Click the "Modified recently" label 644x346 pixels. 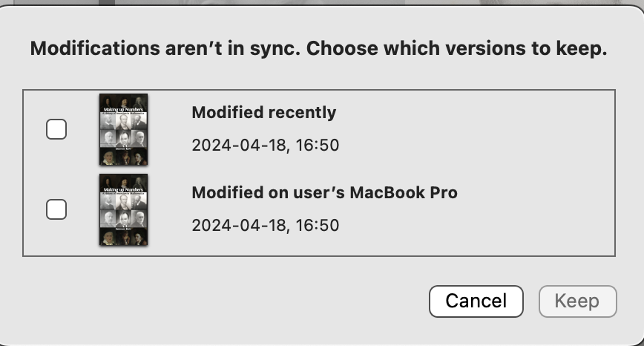263,113
